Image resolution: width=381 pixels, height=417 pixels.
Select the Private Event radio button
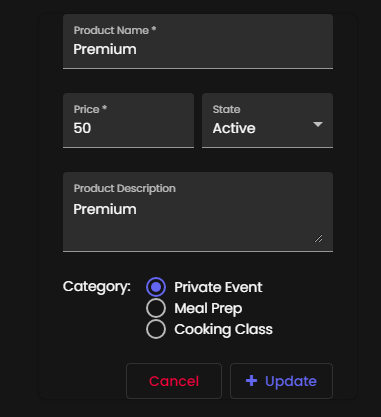click(x=156, y=287)
